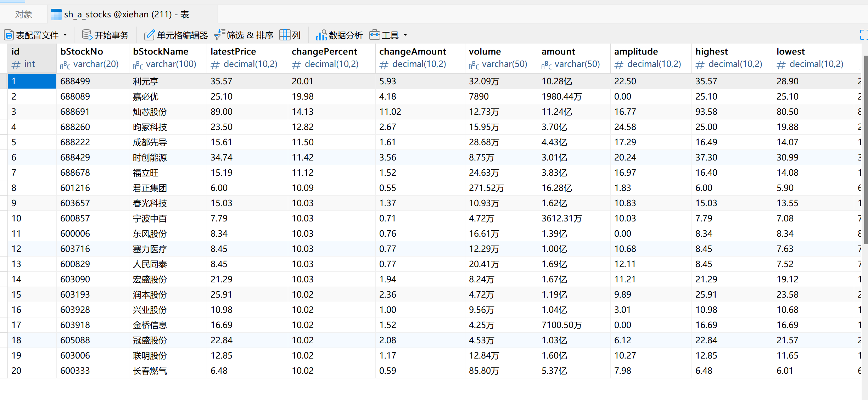Screen dimensions: 868x400
Task: Click the changePercent column header
Action: pos(331,58)
